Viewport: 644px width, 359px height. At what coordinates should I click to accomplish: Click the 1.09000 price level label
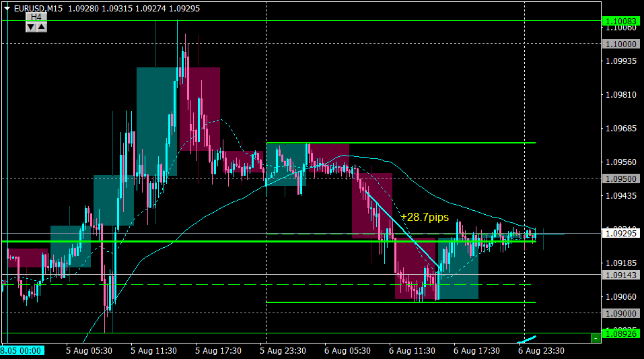621,313
